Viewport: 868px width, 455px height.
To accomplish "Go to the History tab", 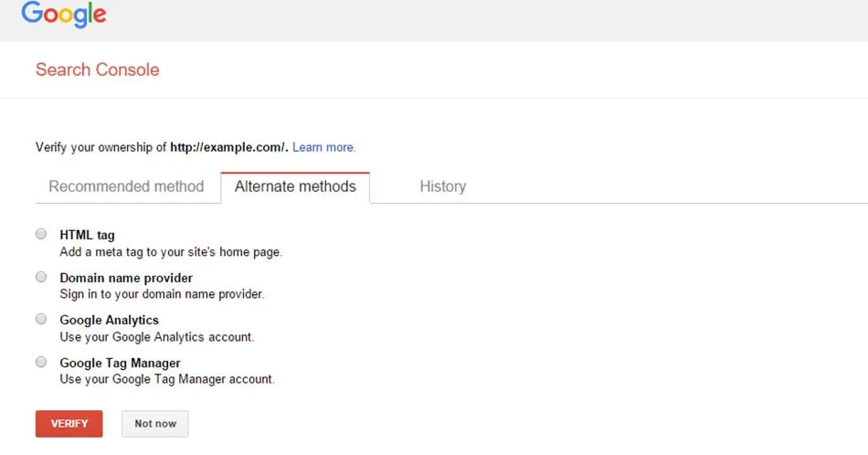I will [442, 186].
